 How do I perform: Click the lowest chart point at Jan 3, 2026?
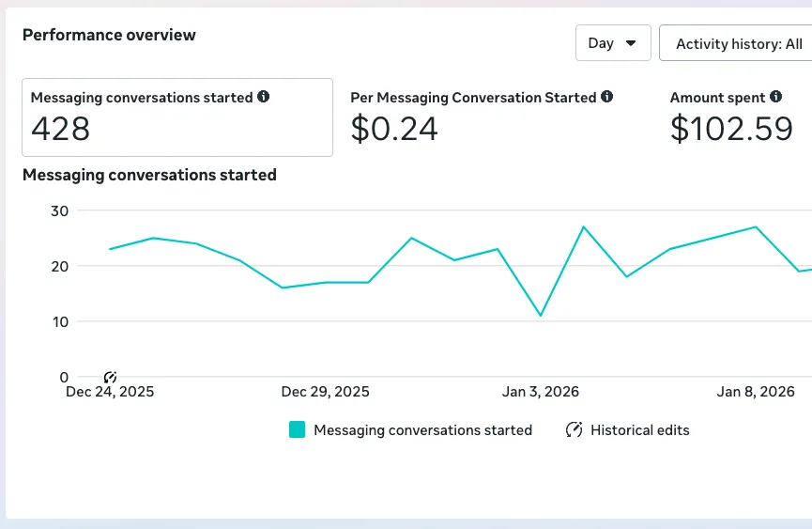click(541, 316)
